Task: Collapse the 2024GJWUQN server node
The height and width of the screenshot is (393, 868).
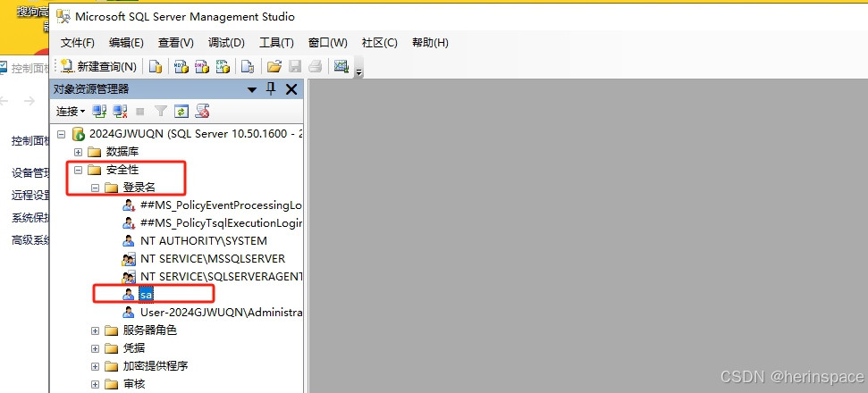Action: tap(62, 134)
